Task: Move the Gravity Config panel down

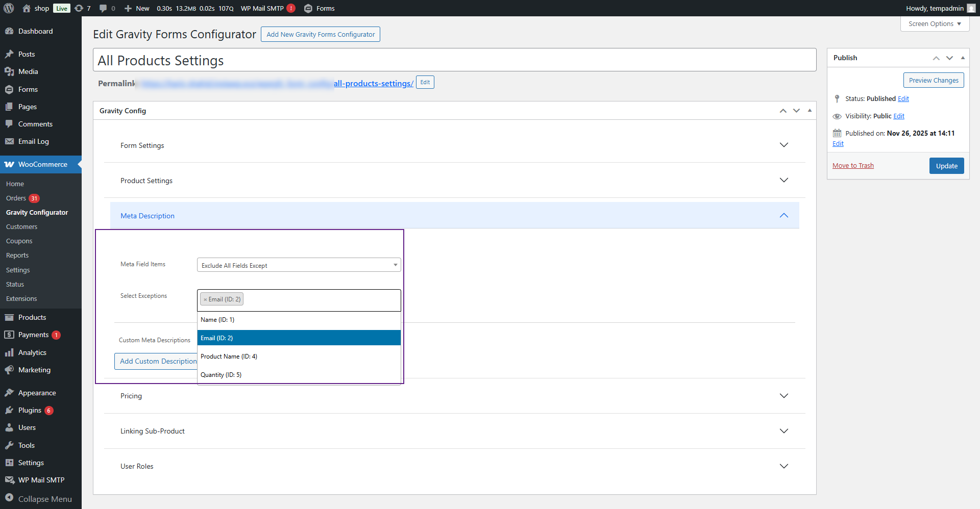Action: 796,111
